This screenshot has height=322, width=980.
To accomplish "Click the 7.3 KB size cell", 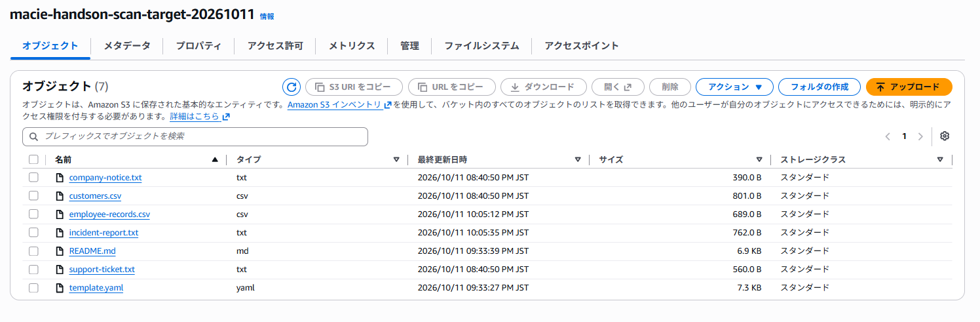I will click(749, 288).
